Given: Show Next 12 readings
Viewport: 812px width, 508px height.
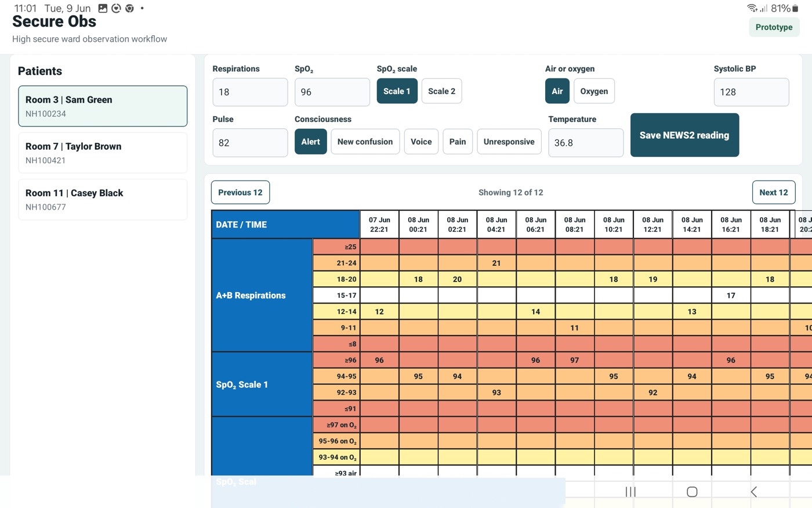Looking at the screenshot, I should pyautogui.click(x=773, y=192).
